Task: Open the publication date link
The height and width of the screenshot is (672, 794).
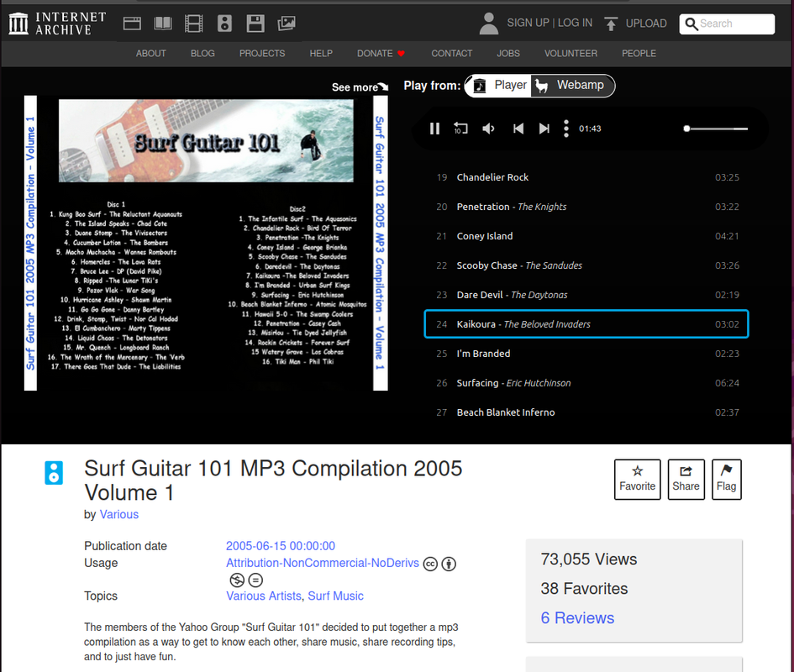Action: click(x=281, y=546)
